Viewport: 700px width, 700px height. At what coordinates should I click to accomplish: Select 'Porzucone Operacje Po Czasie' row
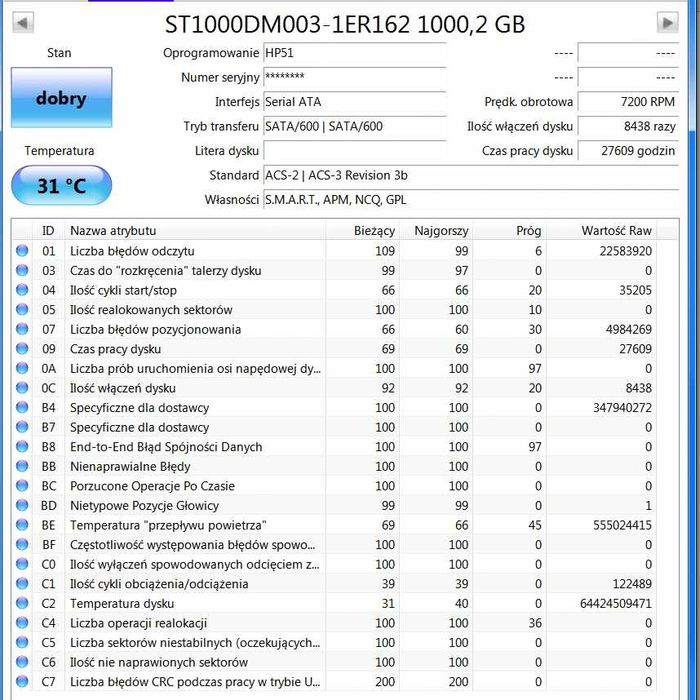(x=334, y=486)
